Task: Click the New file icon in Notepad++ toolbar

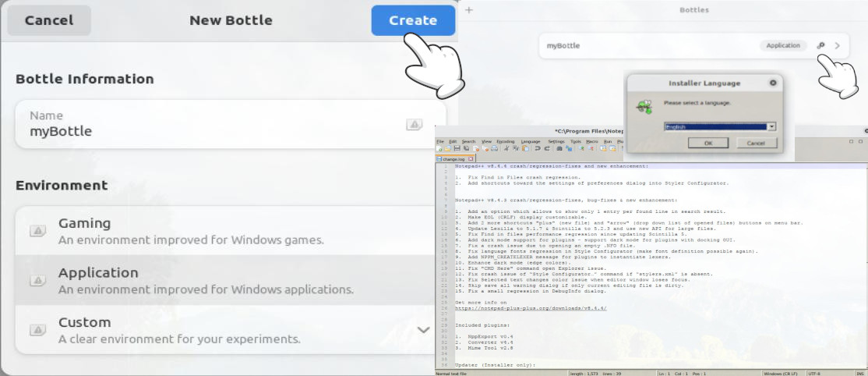Action: coord(439,148)
